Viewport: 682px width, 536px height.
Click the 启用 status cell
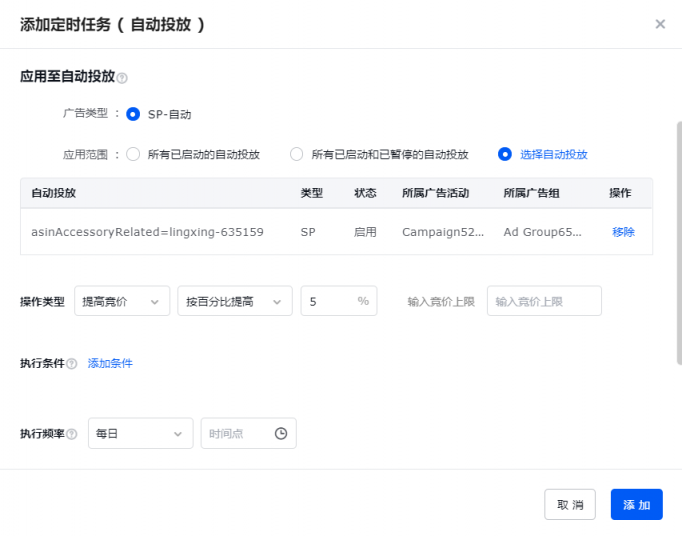pos(365,232)
